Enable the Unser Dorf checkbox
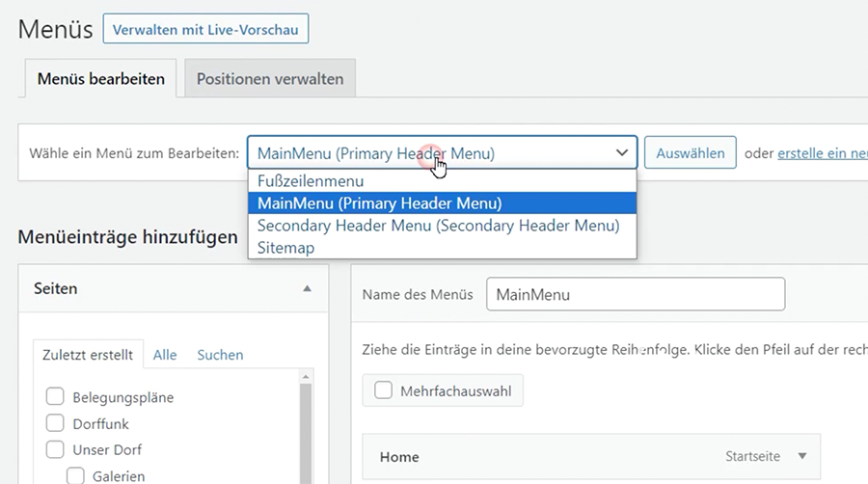This screenshot has height=484, width=868. (55, 449)
